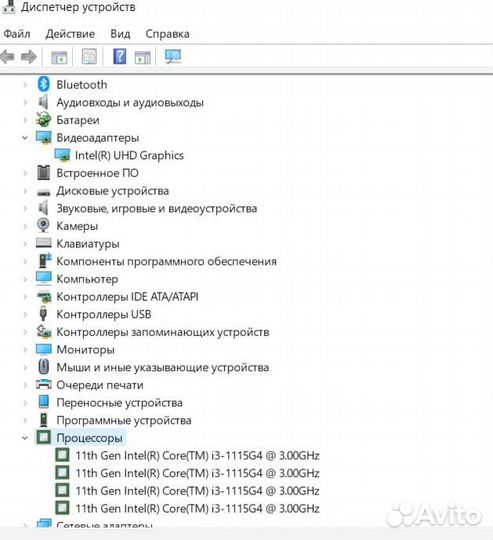Image resolution: width=493 pixels, height=540 pixels.
Task: Select the Программные устройства label
Action: pos(124,420)
